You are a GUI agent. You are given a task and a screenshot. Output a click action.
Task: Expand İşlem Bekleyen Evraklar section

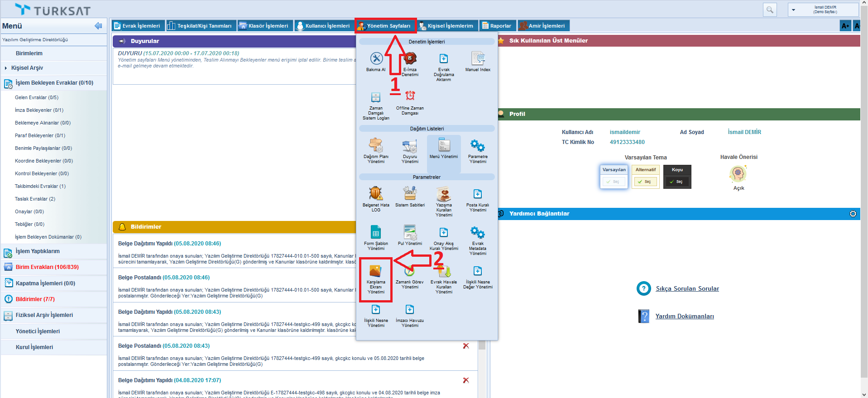(x=54, y=83)
